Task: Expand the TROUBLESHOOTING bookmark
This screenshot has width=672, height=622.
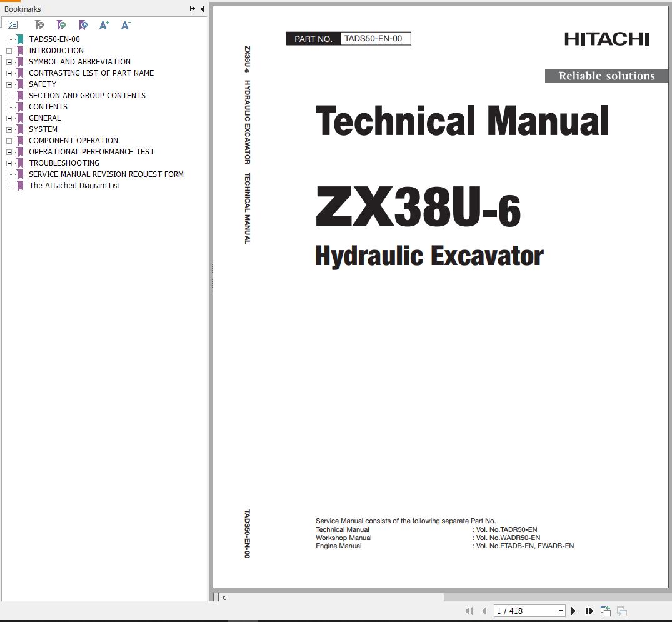Action: pyautogui.click(x=8, y=163)
